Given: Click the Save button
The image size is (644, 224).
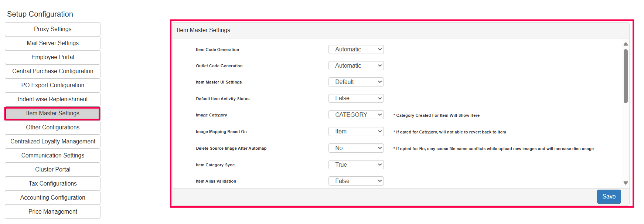Looking at the screenshot, I should tap(609, 197).
